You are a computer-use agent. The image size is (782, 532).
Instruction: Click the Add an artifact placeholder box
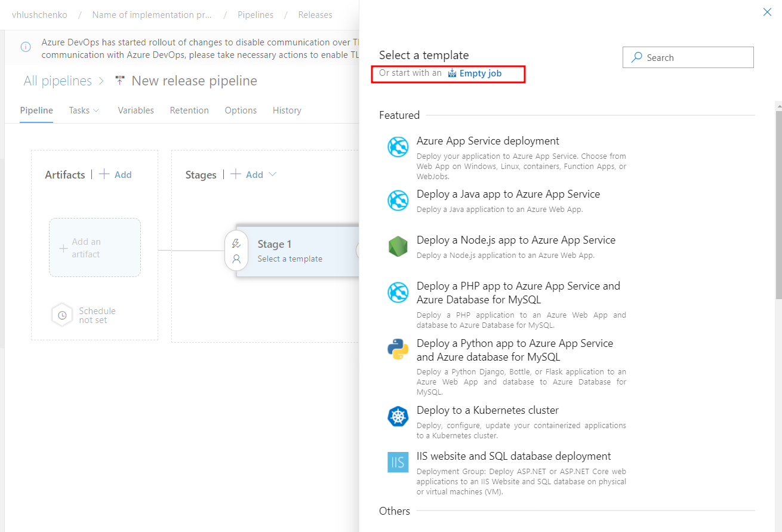coord(94,248)
